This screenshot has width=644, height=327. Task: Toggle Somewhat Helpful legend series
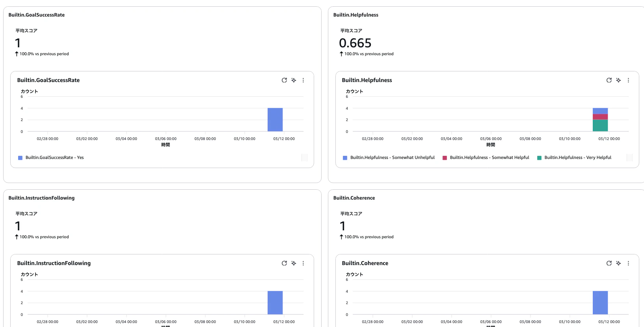tap(486, 158)
